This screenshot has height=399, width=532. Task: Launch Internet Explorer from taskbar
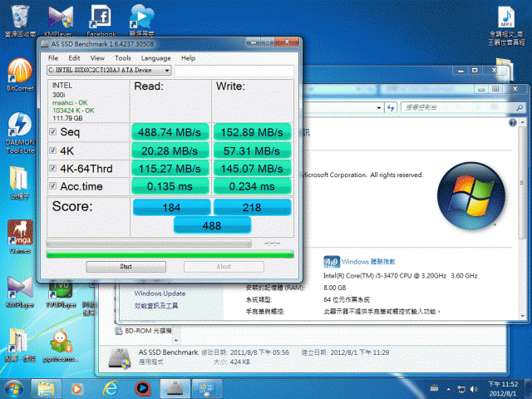point(111,389)
